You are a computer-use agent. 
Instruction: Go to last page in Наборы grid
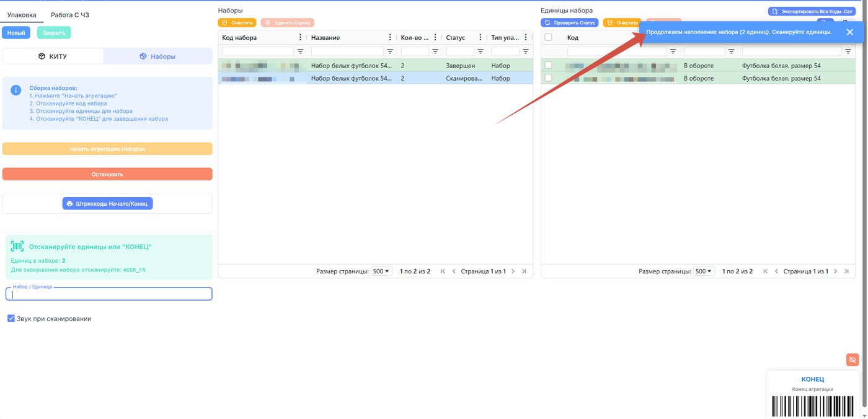tap(524, 271)
